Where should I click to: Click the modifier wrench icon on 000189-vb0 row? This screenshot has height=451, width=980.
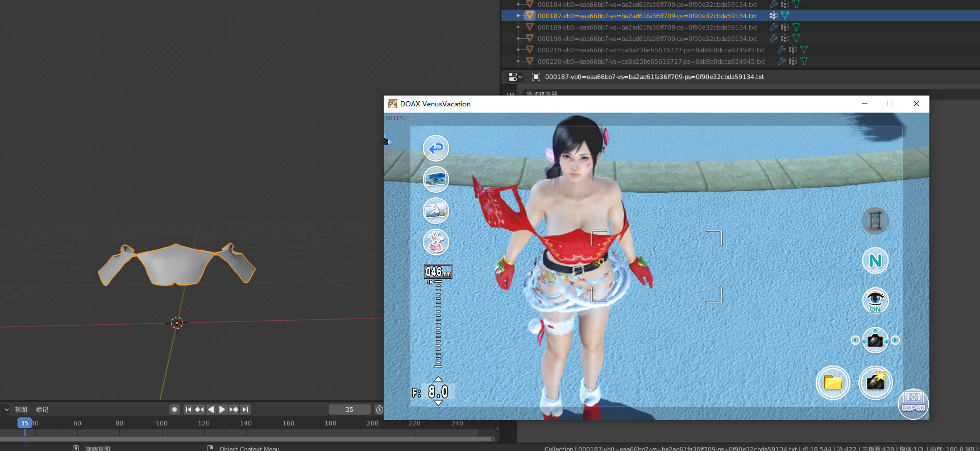pos(774,27)
